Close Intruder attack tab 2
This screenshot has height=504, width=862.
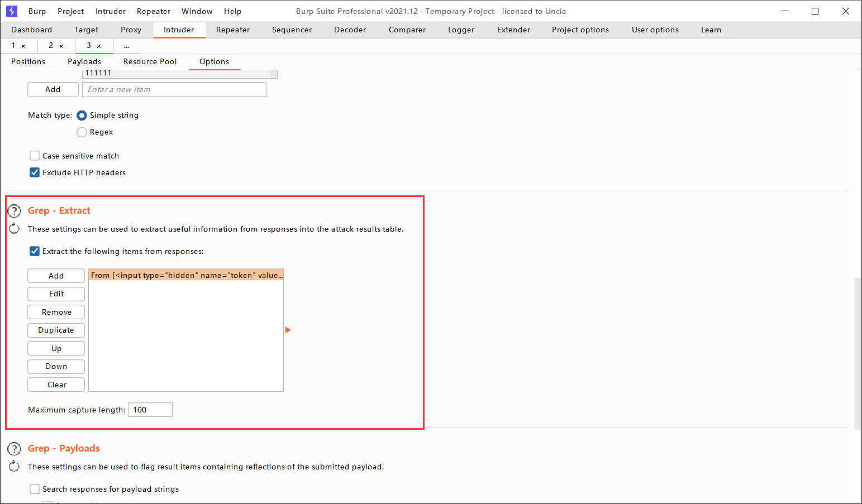(61, 46)
